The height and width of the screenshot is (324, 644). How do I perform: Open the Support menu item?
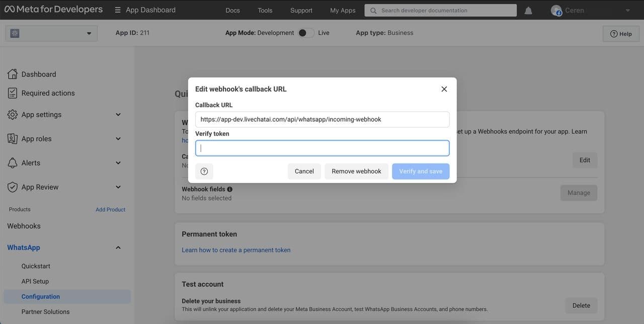(x=301, y=10)
